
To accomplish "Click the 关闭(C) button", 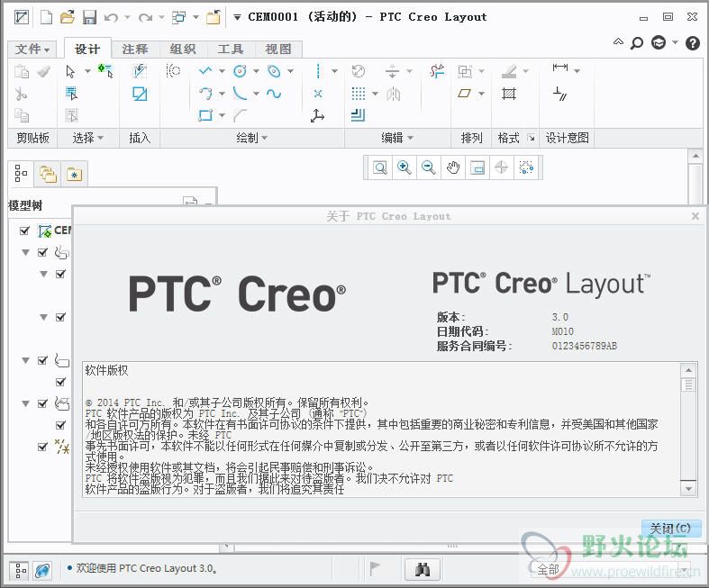I will tap(670, 528).
